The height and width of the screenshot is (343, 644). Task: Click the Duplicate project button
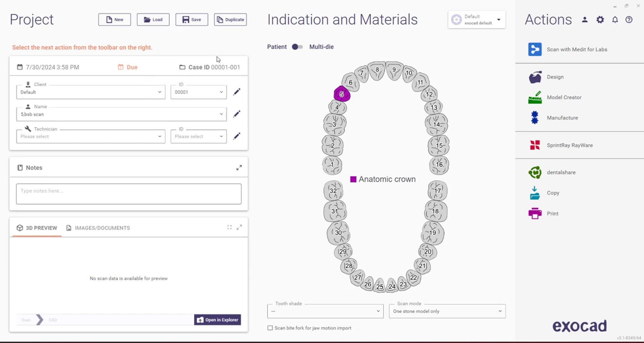[230, 19]
